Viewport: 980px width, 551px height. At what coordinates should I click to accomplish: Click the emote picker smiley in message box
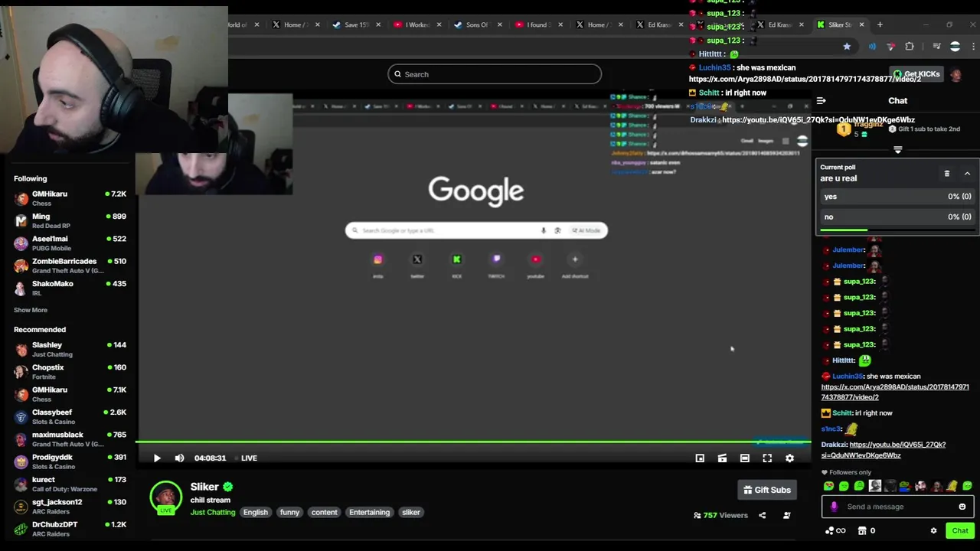[962, 507]
